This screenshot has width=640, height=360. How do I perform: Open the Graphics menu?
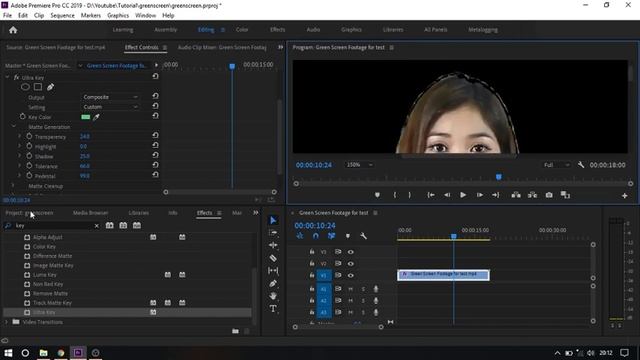coord(118,16)
